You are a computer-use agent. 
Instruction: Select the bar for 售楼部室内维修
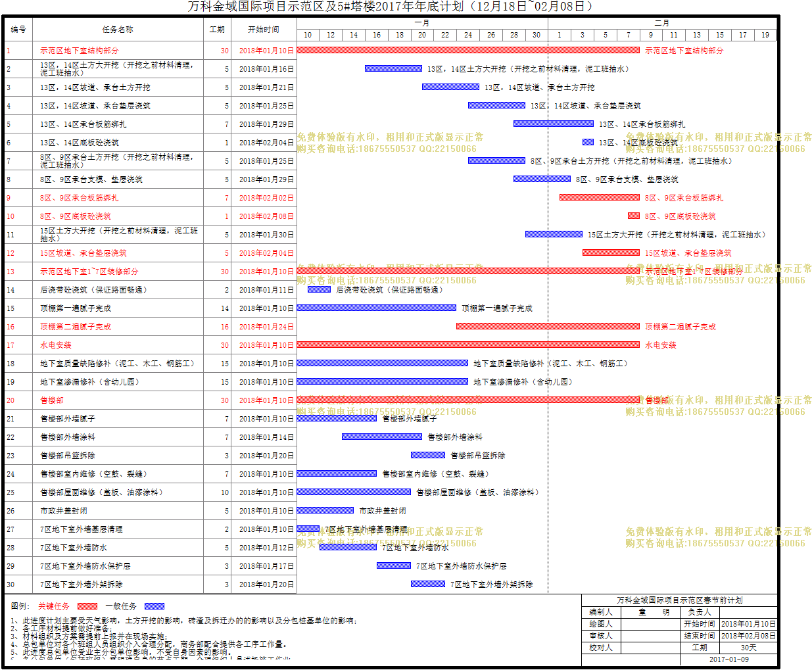point(337,473)
